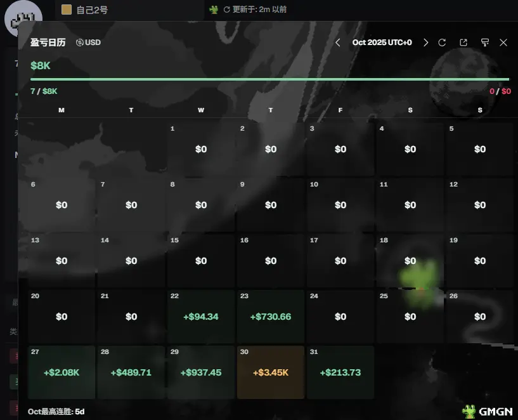Click the 0 / $0 losing days stat

[x=500, y=91]
